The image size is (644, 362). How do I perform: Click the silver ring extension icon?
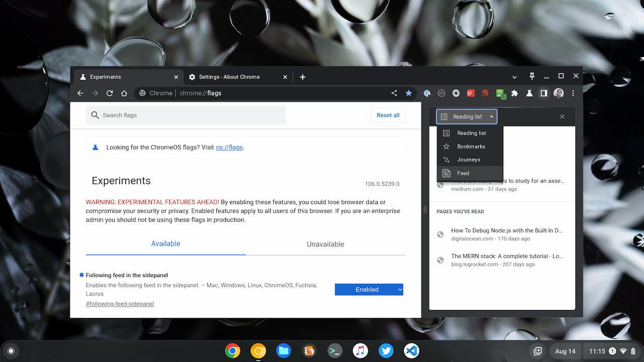pyautogui.click(x=456, y=93)
